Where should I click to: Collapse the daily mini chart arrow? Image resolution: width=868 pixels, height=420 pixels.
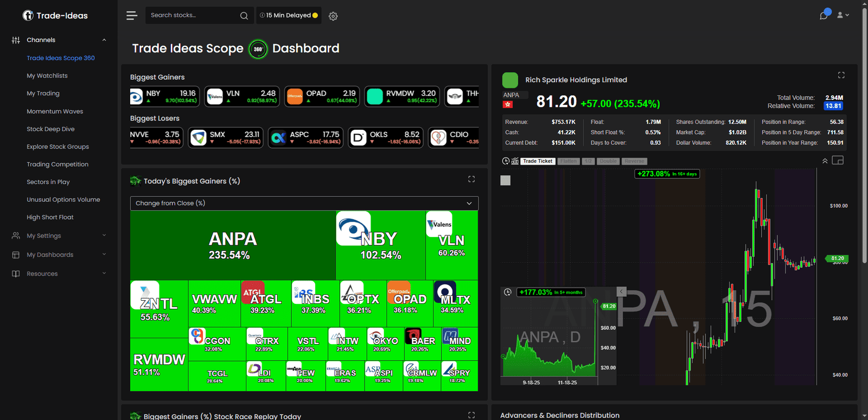coord(622,291)
